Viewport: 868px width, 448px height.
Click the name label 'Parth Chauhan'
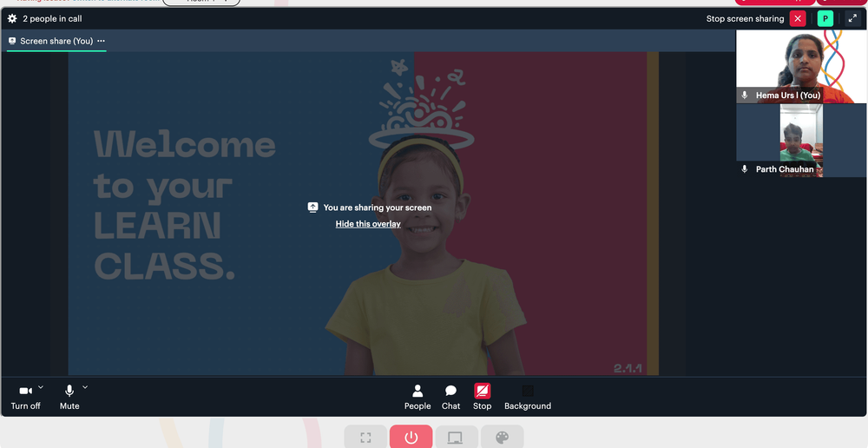[785, 169]
